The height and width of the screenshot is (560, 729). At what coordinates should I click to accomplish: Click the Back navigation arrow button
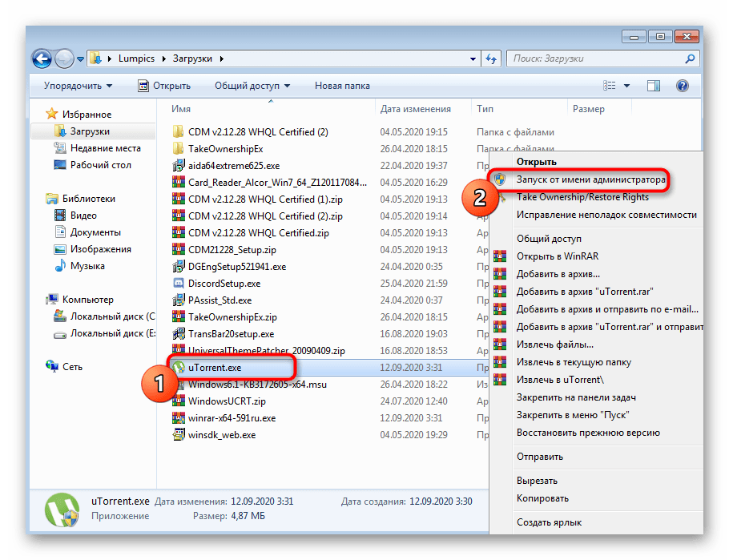(42, 59)
